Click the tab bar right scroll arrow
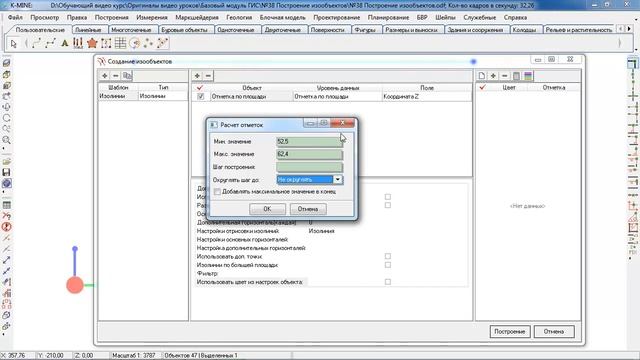 (629, 29)
